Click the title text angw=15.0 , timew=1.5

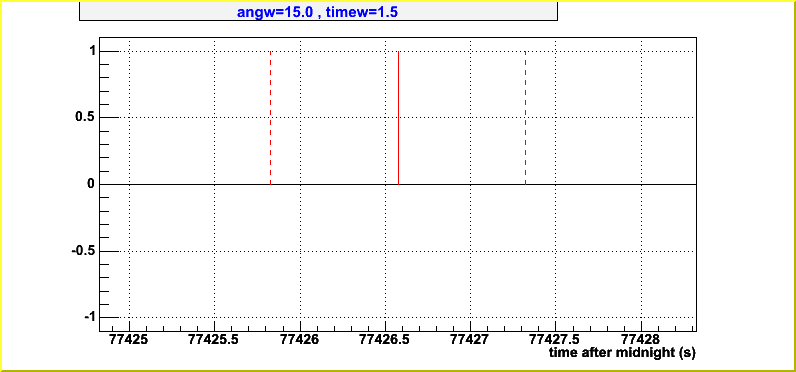coord(317,12)
